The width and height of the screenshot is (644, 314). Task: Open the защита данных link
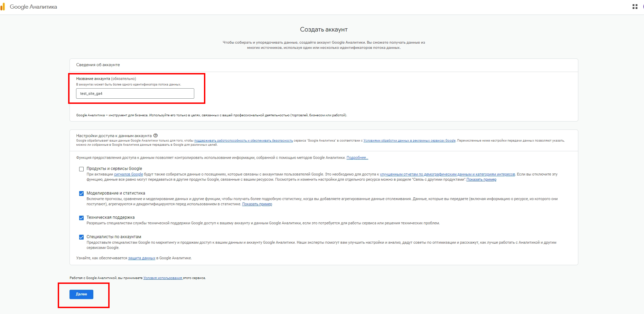(x=142, y=258)
